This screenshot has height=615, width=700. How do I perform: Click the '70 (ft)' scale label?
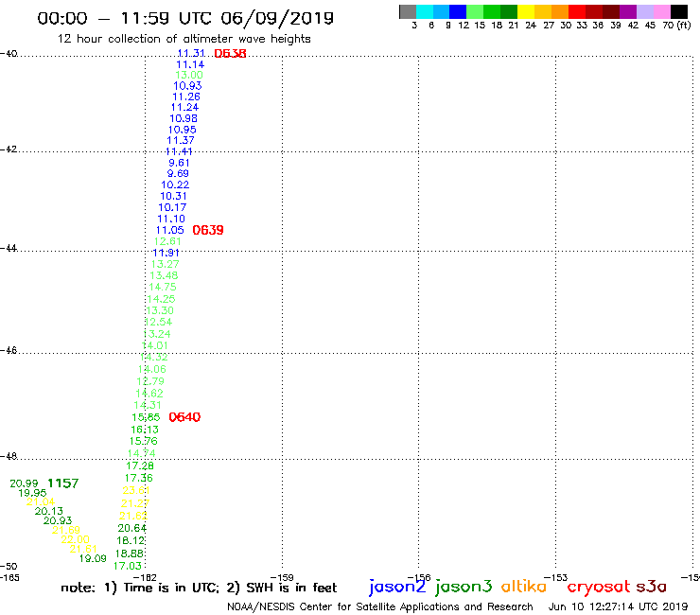tap(676, 26)
